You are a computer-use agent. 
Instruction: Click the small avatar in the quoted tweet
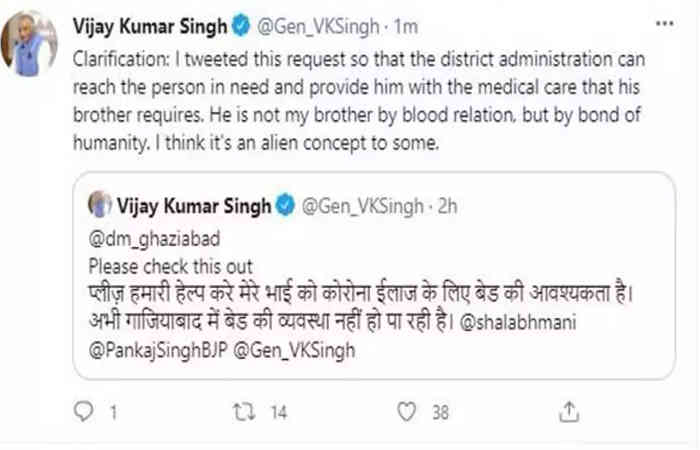point(101,207)
